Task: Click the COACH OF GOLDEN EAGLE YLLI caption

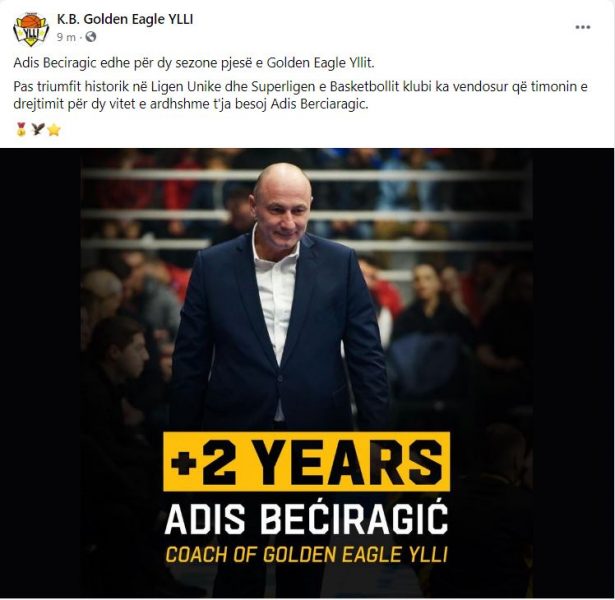Action: pyautogui.click(x=306, y=555)
